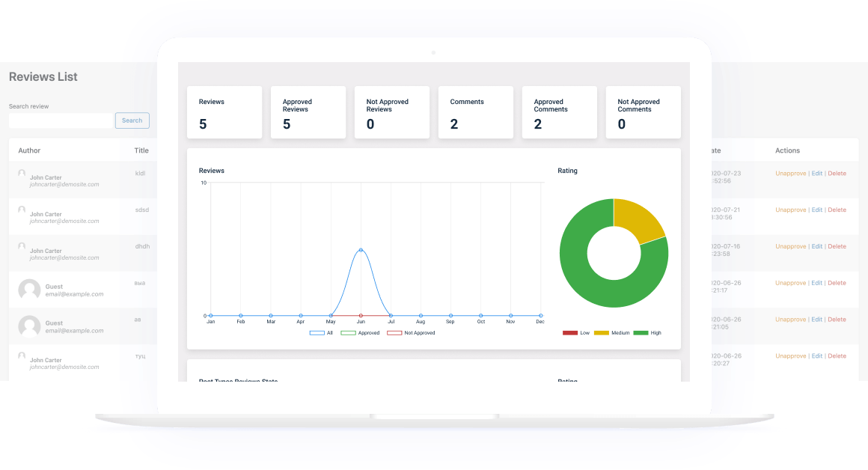Unapprove the review timed 52:56
868x470 pixels.
(790, 174)
